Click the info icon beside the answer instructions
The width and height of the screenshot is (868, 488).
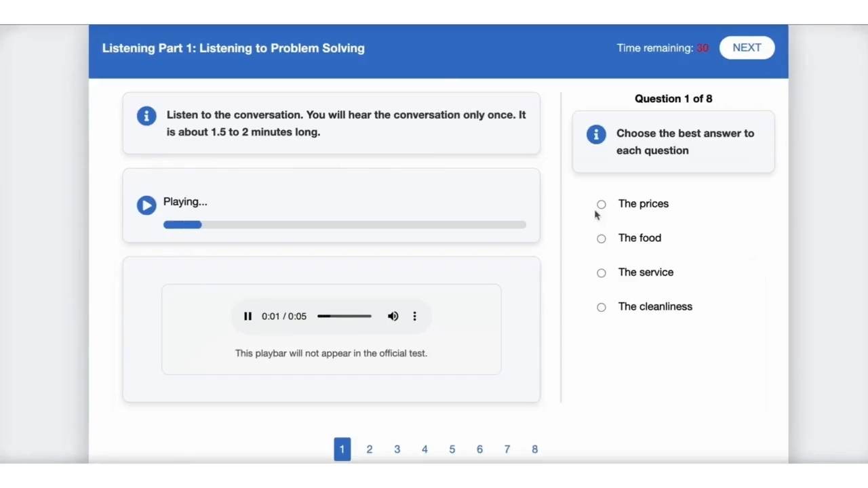(x=595, y=134)
